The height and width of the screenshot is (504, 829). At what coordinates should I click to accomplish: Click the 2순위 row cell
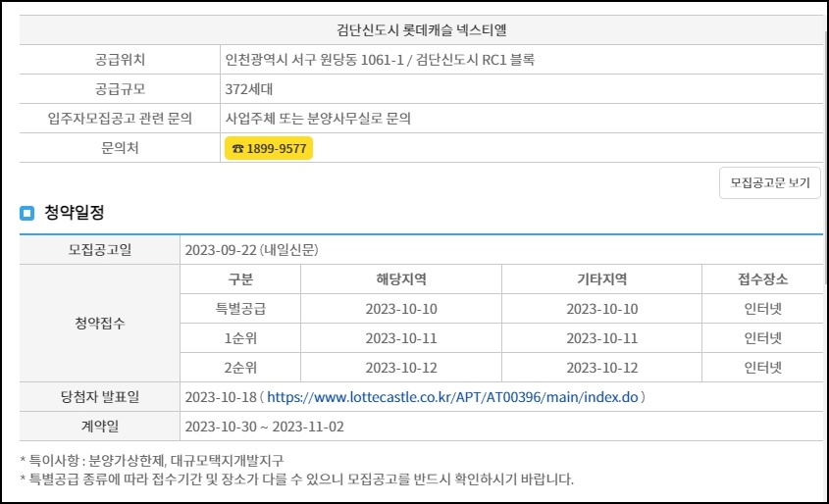(x=240, y=368)
